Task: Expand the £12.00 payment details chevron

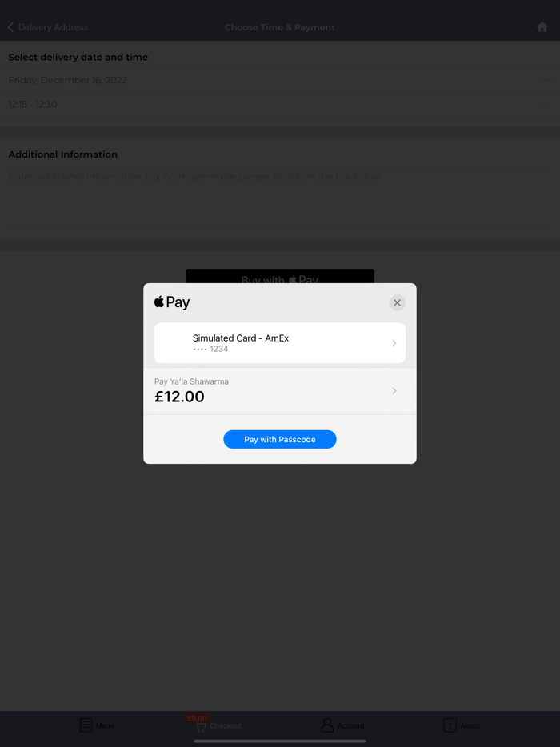Action: tap(394, 390)
